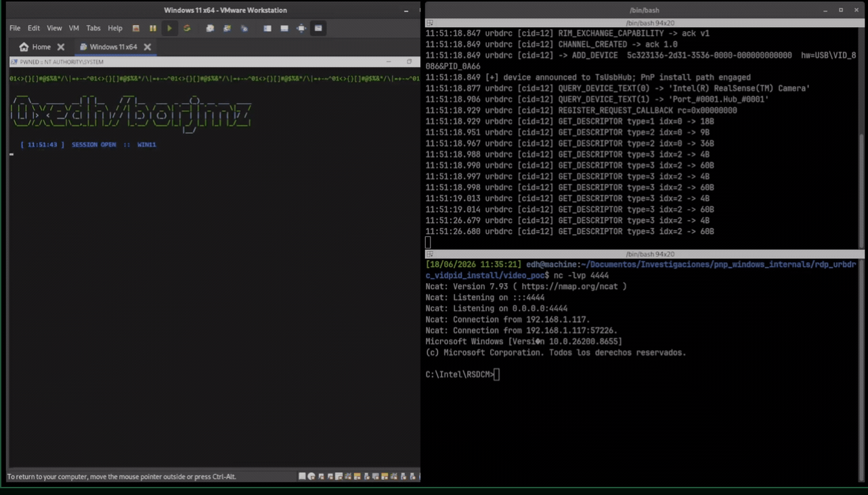Minimize the VMware Workstation window
The height and width of the screenshot is (495, 868).
(406, 10)
